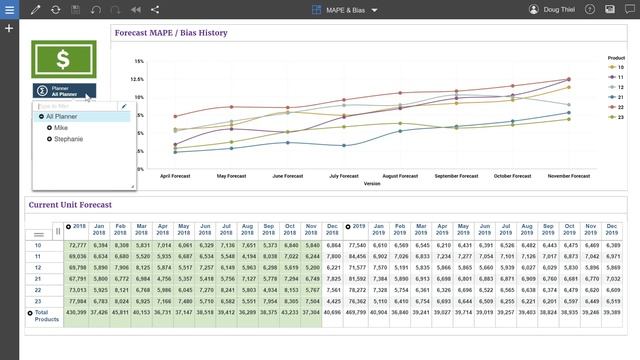Open the MAPE & Bias dropdown arrow
Image resolution: width=640 pixels, height=360 pixels.
(374, 10)
